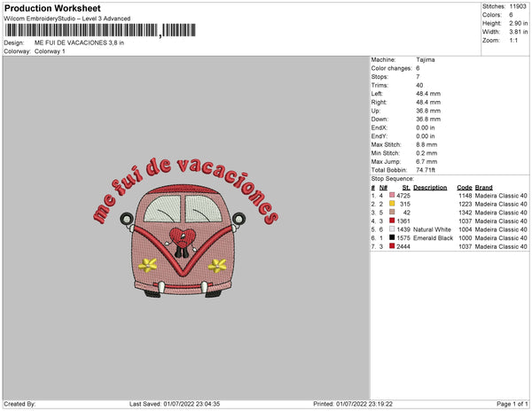Click the left yellow flower on van
The image size is (532, 411).
148,265
